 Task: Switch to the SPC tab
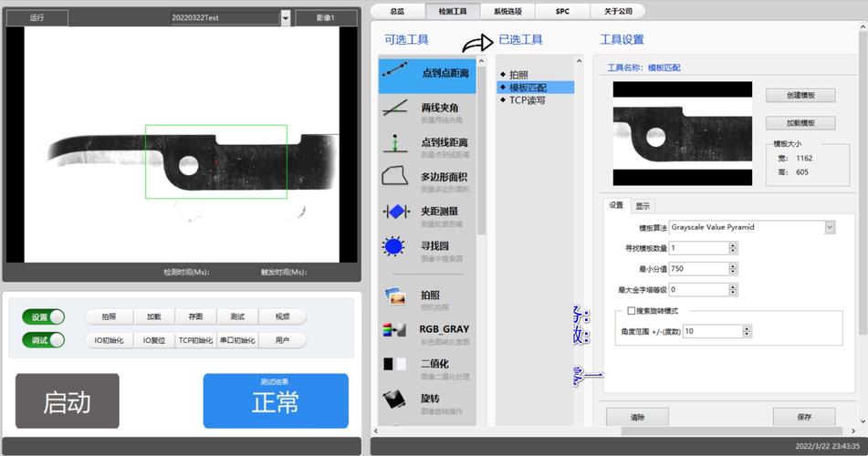562,11
